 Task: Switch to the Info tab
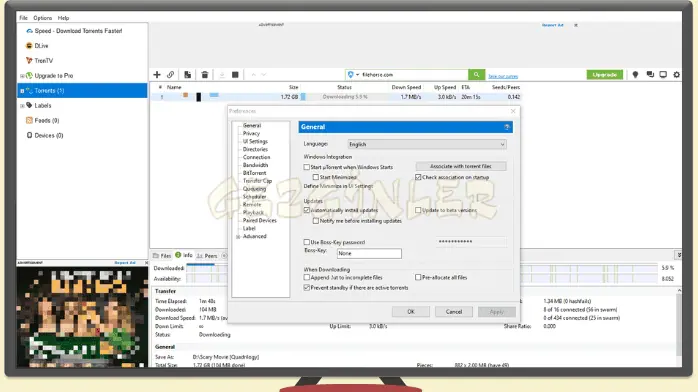(x=184, y=255)
